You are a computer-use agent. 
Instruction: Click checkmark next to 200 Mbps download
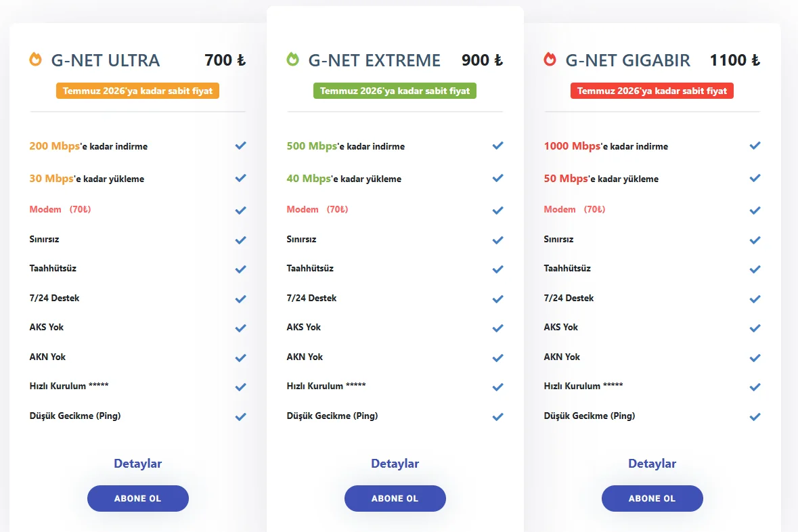click(240, 146)
